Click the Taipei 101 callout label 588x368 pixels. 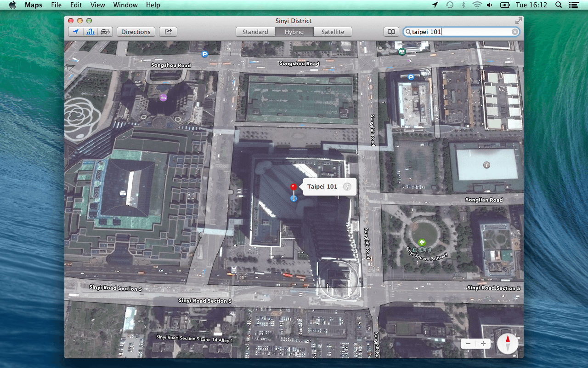point(322,187)
